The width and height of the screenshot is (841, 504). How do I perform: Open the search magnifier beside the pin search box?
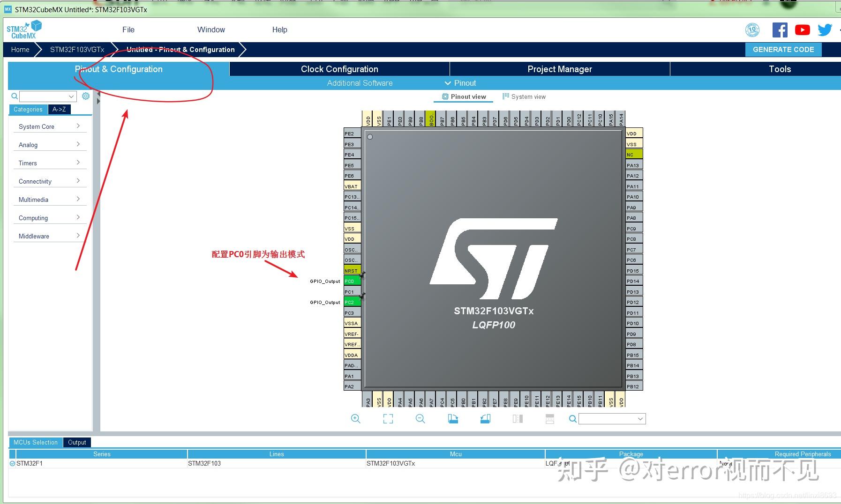(x=572, y=418)
